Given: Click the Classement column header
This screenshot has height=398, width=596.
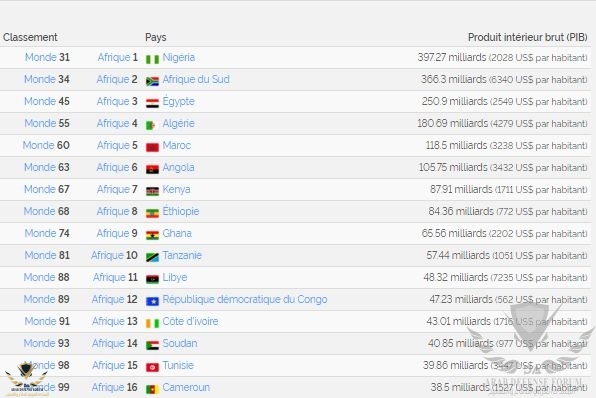Looking at the screenshot, I should click(30, 37).
